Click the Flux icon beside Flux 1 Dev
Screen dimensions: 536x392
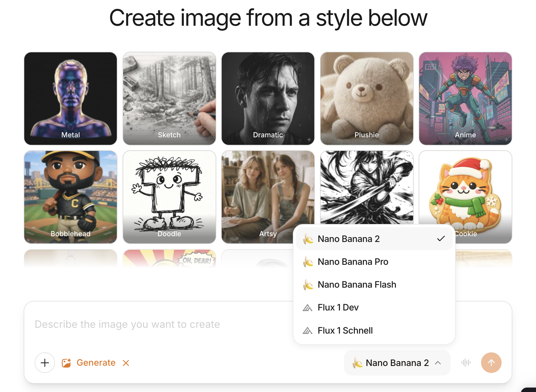point(308,307)
